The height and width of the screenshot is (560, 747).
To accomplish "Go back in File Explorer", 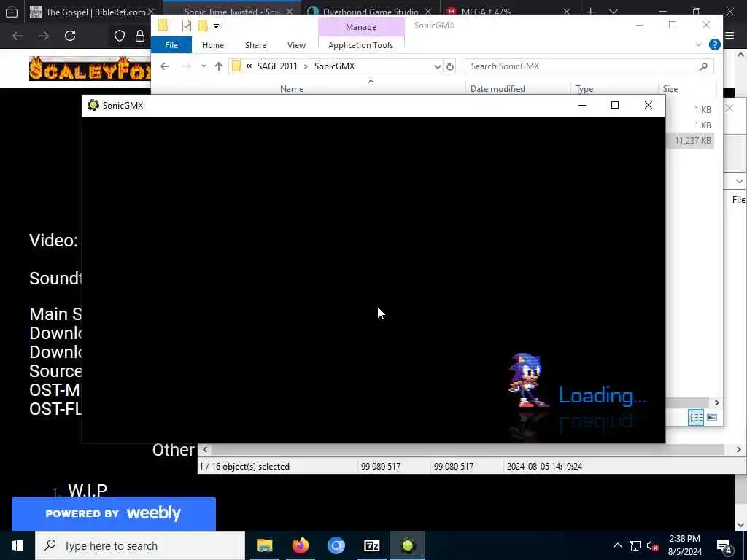I will coord(165,66).
